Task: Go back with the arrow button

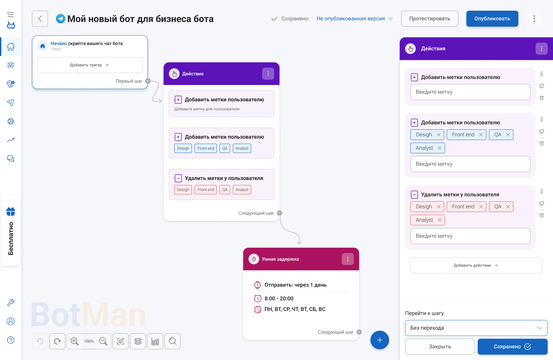Action: coord(40,19)
